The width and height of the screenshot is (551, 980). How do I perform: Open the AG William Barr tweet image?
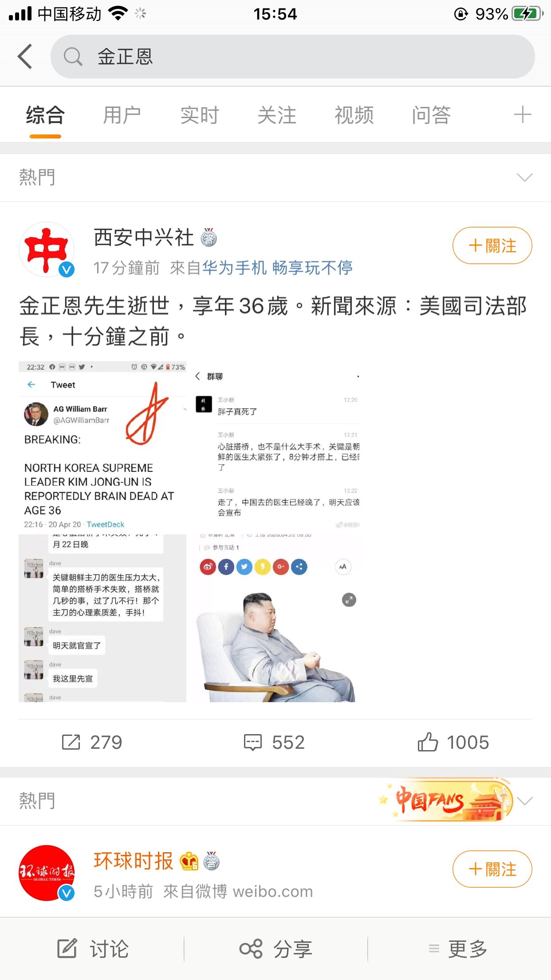coord(102,446)
